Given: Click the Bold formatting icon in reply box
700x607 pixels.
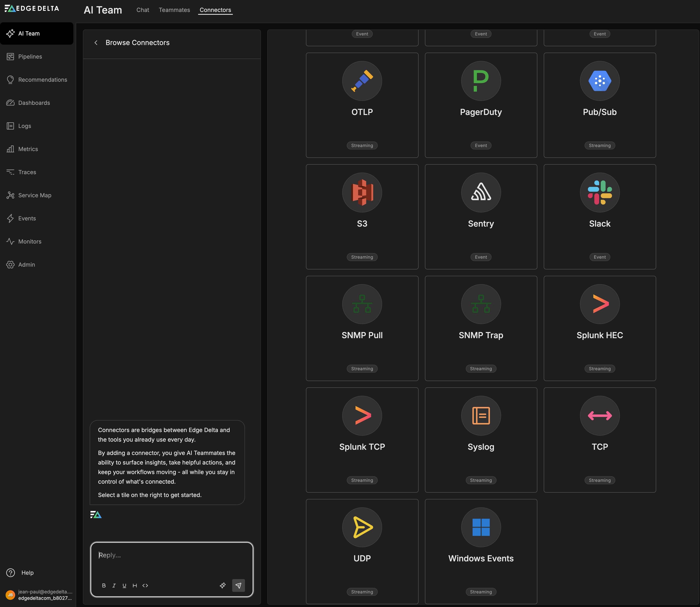Looking at the screenshot, I should click(x=104, y=585).
